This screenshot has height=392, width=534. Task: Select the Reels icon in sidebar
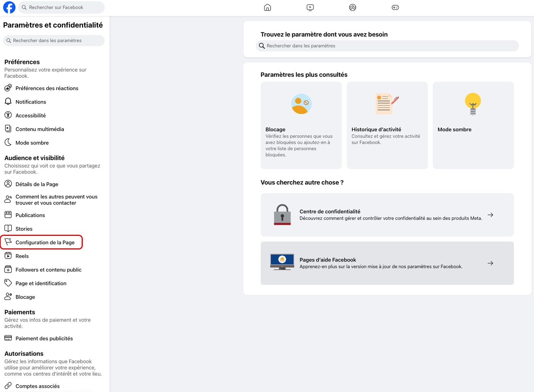click(8, 256)
